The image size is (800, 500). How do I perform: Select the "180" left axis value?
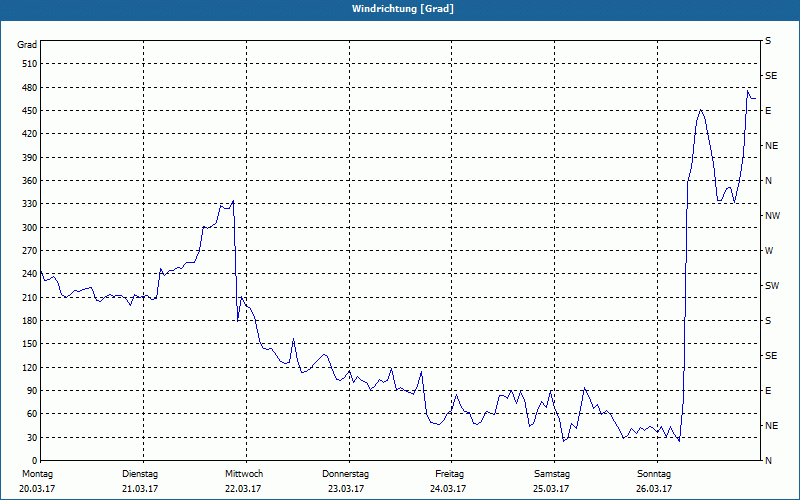(x=29, y=321)
